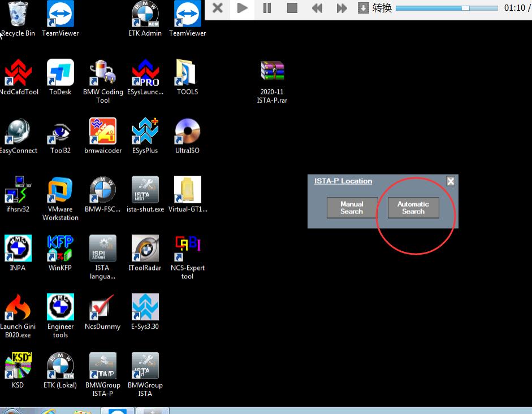Close the ISTA-P Location dialog
This screenshot has height=414, width=532.
451,181
